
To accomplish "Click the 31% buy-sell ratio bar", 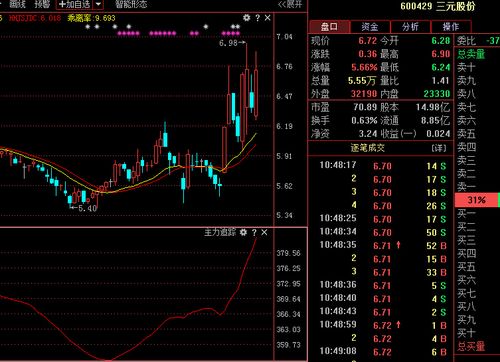I will pyautogui.click(x=477, y=200).
